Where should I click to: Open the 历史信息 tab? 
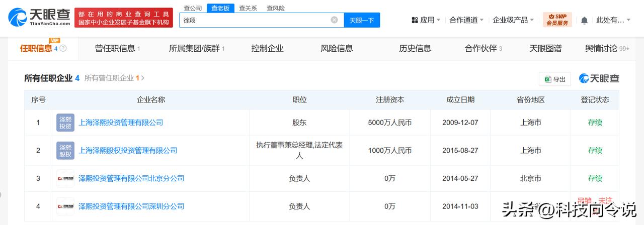415,49
